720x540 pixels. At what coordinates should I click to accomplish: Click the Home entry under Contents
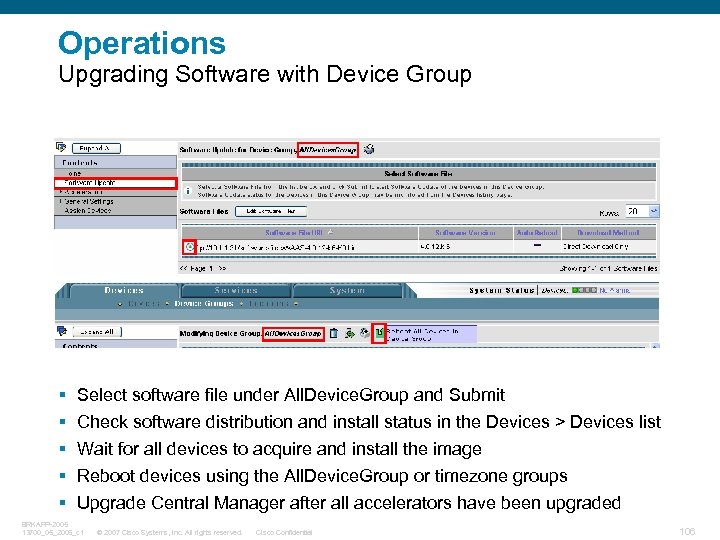(75, 174)
